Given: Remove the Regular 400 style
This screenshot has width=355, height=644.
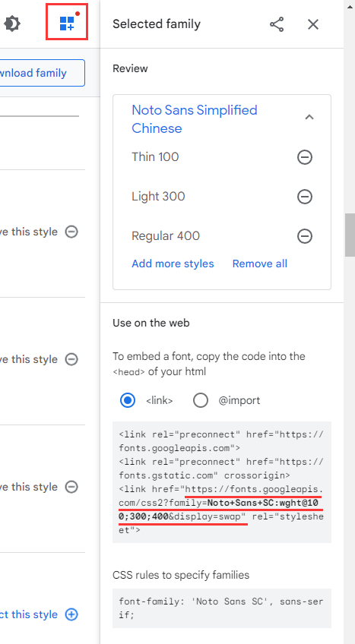Looking at the screenshot, I should 305,236.
